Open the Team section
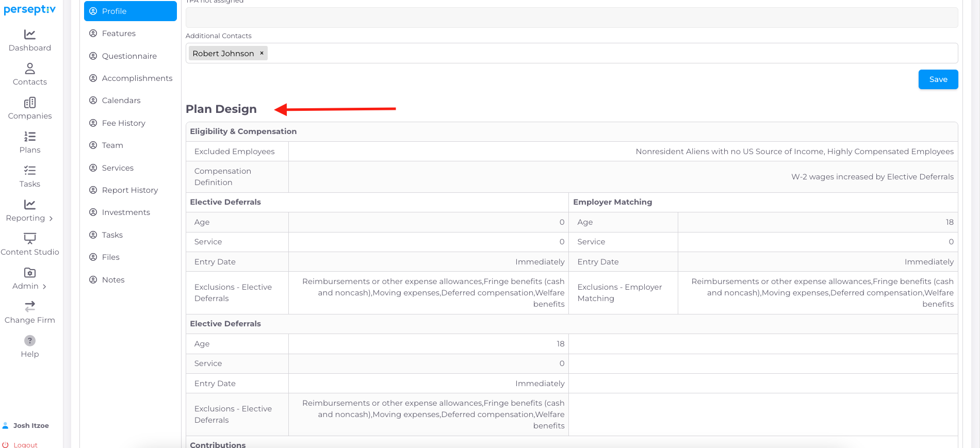This screenshot has height=448, width=980. click(112, 145)
